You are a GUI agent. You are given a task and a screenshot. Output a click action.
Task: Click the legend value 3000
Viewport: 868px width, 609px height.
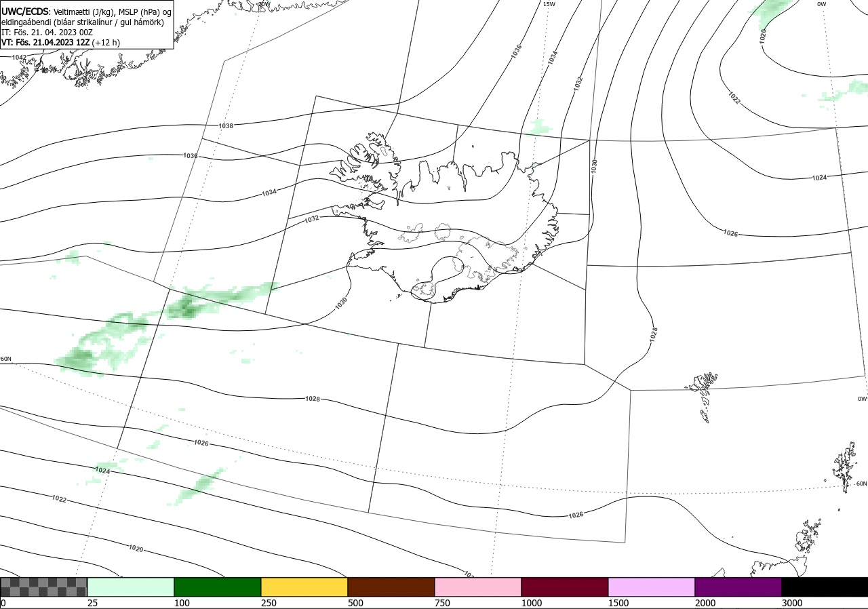tap(792, 603)
